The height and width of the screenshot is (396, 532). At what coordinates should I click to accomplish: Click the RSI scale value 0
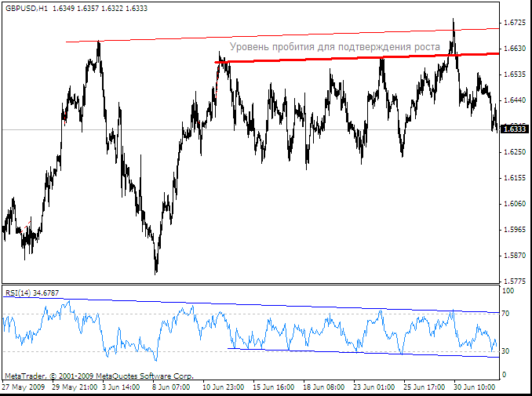pos(504,375)
